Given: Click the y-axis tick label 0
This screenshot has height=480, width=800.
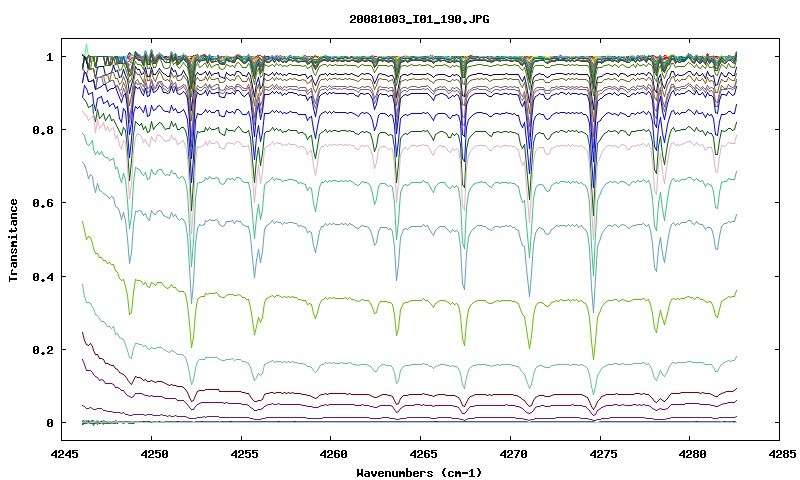Looking at the screenshot, I should point(49,423).
